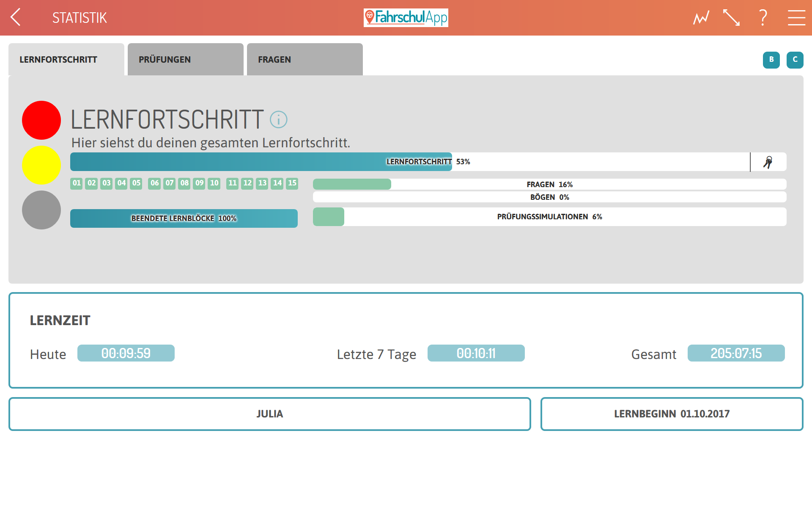Switch to license class C
The height and width of the screenshot is (508, 812).
tap(795, 60)
